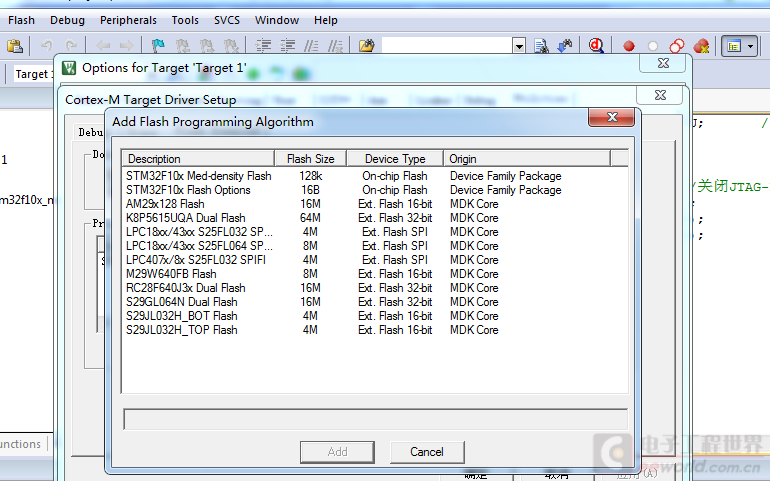Start the debug session with magnifier icon
This screenshot has width=770, height=481.
[596, 46]
